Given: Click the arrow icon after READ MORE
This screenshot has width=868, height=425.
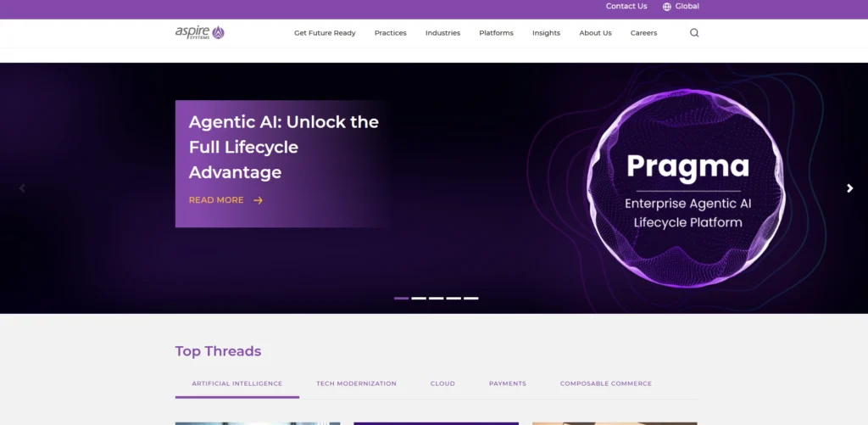Looking at the screenshot, I should (x=258, y=200).
